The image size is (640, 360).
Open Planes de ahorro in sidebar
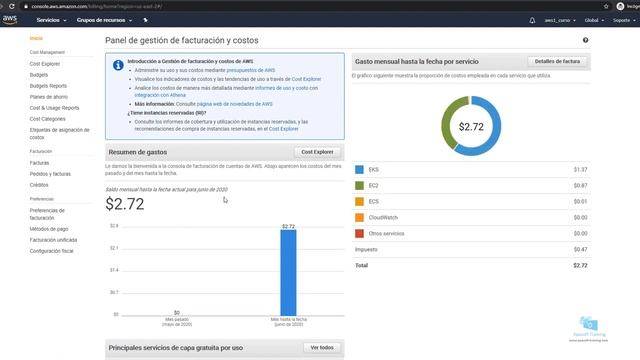(49, 97)
